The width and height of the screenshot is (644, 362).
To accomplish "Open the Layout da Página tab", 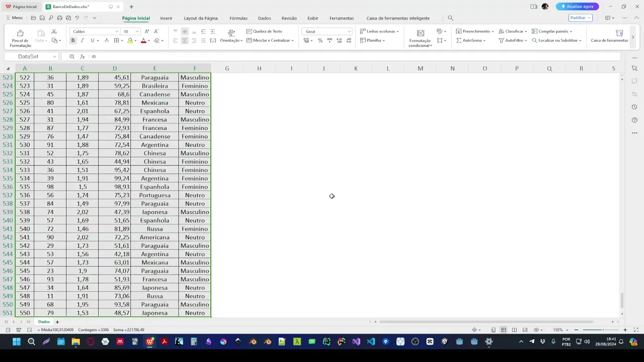I will 201,18.
